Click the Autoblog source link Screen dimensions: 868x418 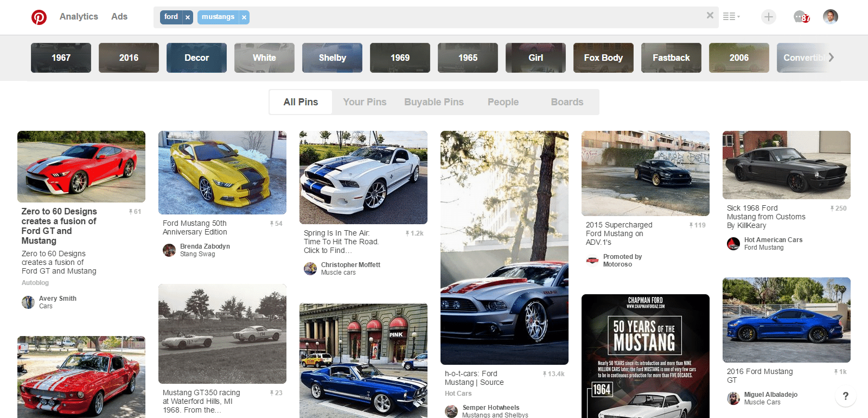pos(35,283)
